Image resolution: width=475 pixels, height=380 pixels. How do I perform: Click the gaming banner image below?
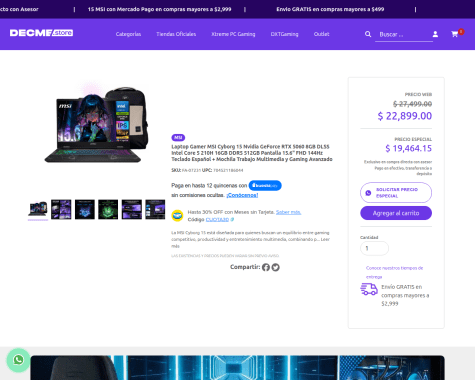237,368
